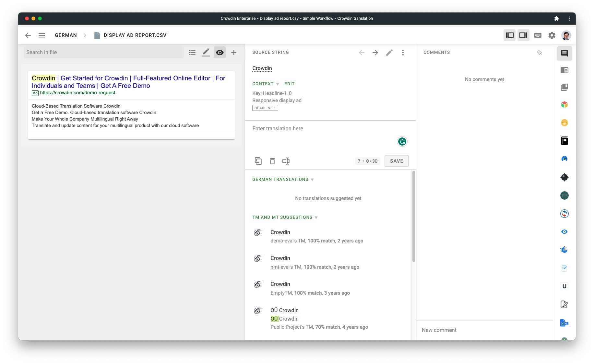594x364 pixels.
Task: Open the keyboard shortcuts icon
Action: coord(538,35)
